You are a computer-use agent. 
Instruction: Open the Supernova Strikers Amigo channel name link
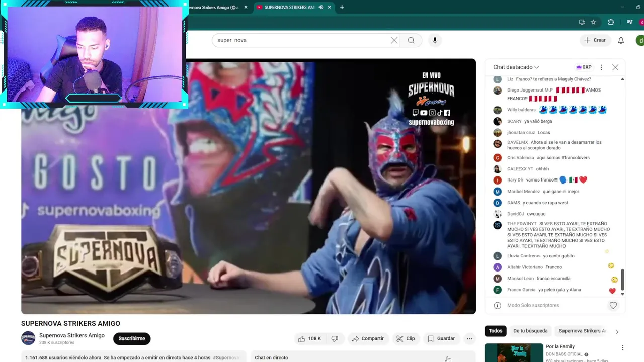pos(72,335)
